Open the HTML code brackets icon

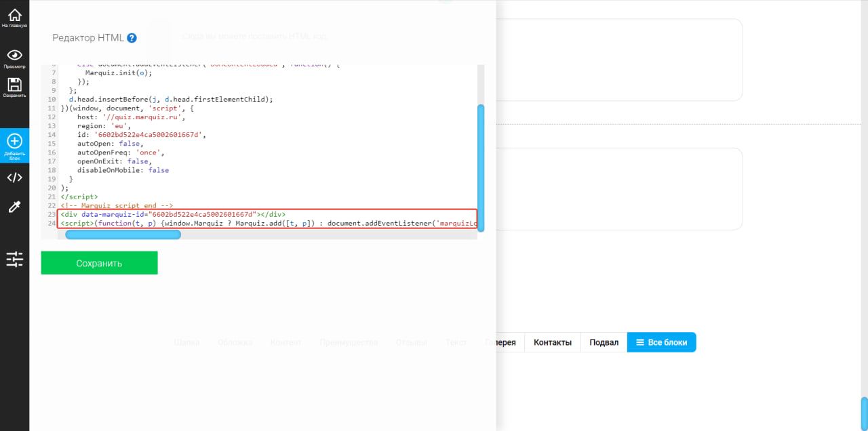coord(14,178)
